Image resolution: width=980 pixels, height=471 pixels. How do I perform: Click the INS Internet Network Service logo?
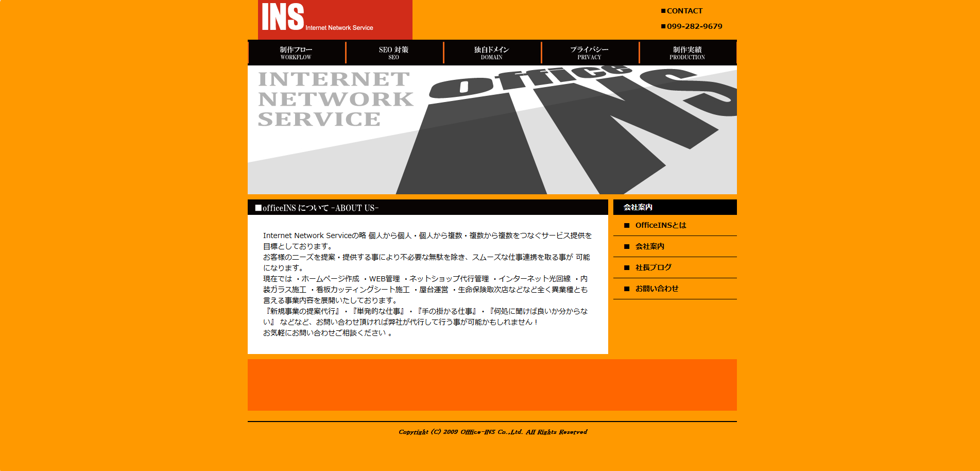click(x=335, y=20)
